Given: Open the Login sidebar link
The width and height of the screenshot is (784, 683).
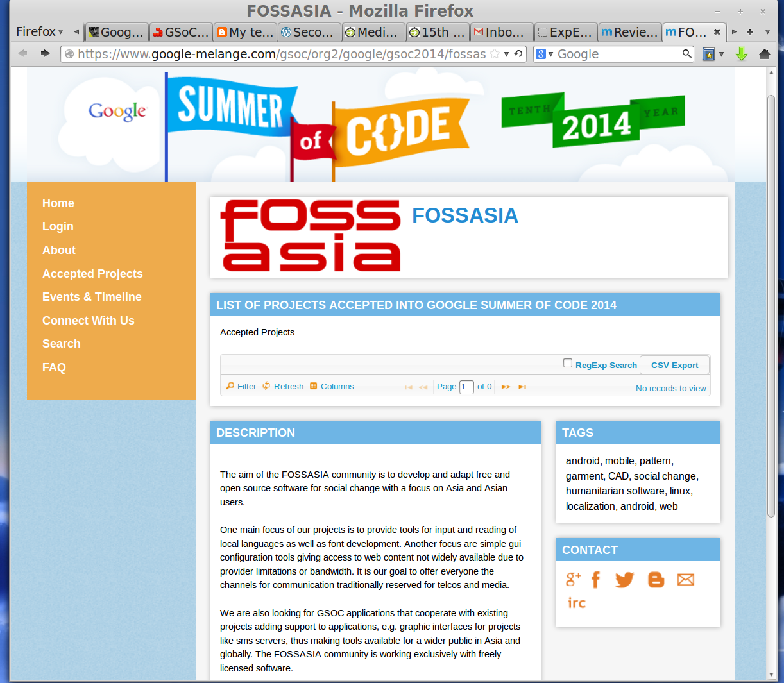Looking at the screenshot, I should point(58,226).
